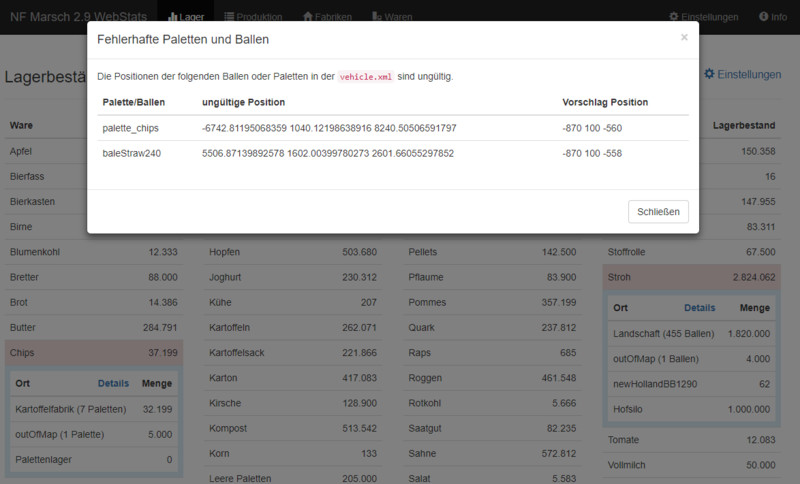Image resolution: width=800 pixels, height=484 pixels.
Task: Open Details link in Stroh panel
Action: coord(699,308)
